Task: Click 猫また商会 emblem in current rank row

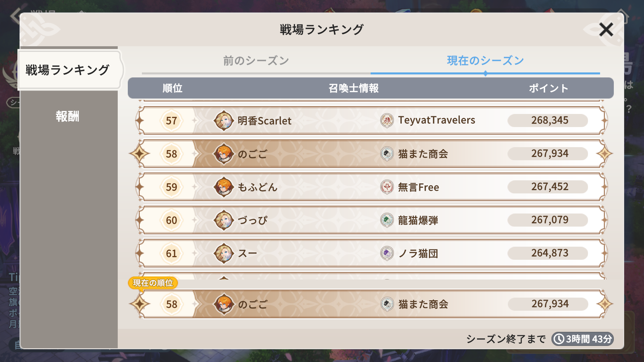Action: [387, 304]
